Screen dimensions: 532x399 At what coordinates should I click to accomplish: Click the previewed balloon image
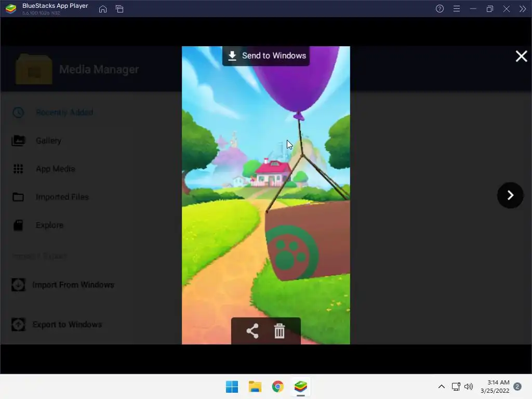coord(265,195)
